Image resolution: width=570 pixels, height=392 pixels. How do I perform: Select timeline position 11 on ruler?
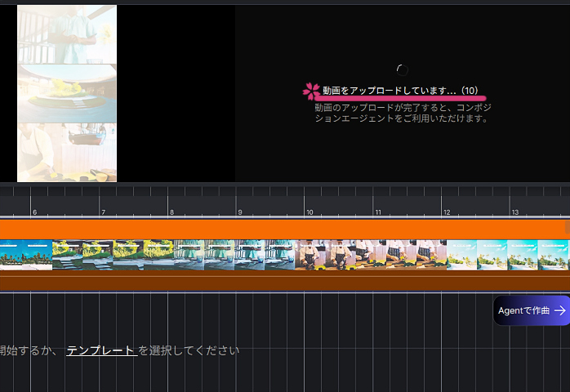click(x=377, y=212)
